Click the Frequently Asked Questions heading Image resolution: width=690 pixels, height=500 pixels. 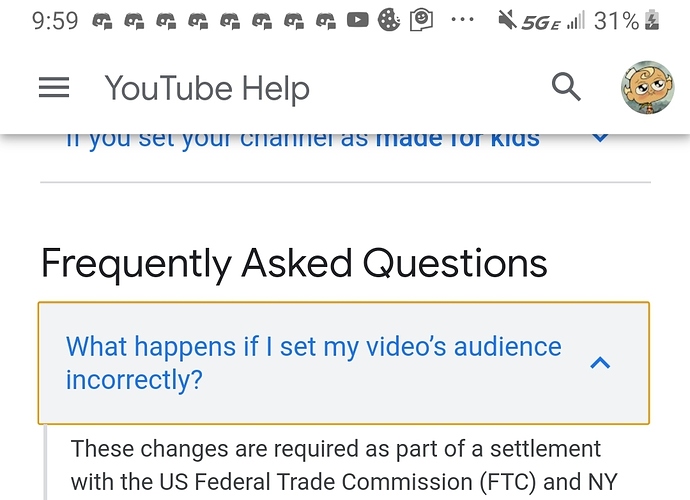point(294,263)
